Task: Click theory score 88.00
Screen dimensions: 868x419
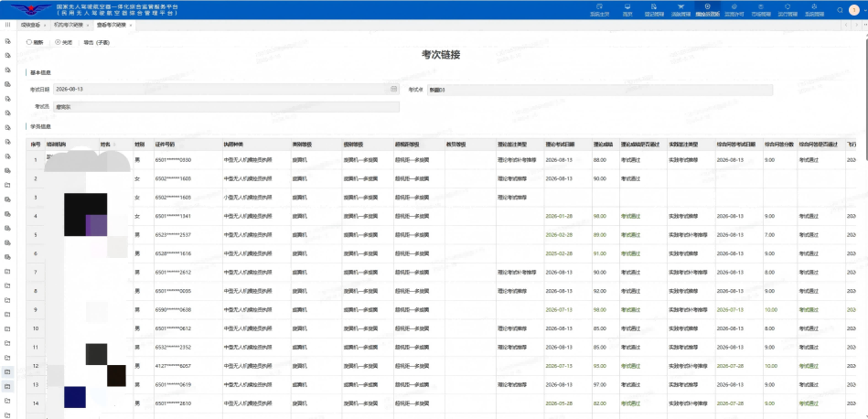Action: coord(599,160)
